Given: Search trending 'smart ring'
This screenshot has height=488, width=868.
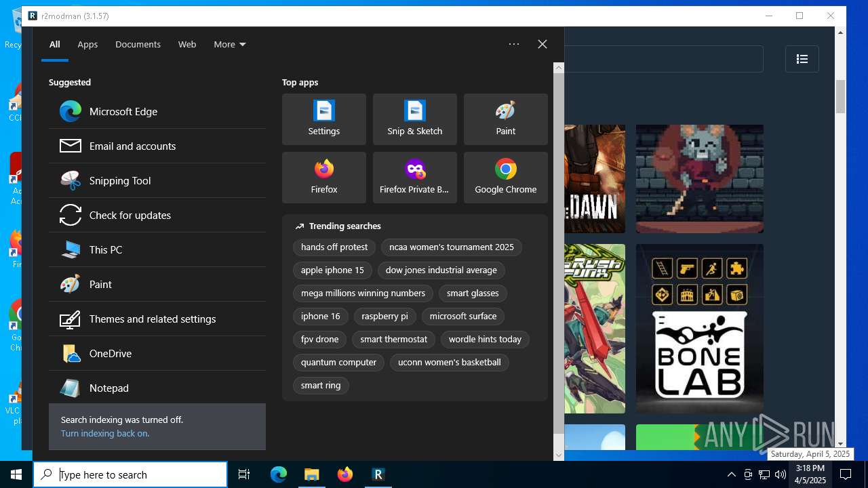Looking at the screenshot, I should 321,385.
